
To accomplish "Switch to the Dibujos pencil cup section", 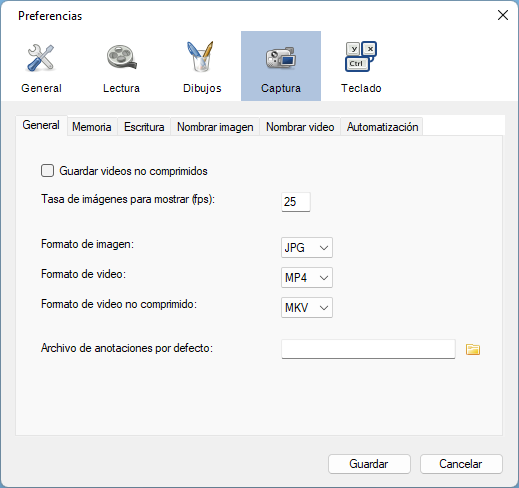I will [x=202, y=66].
